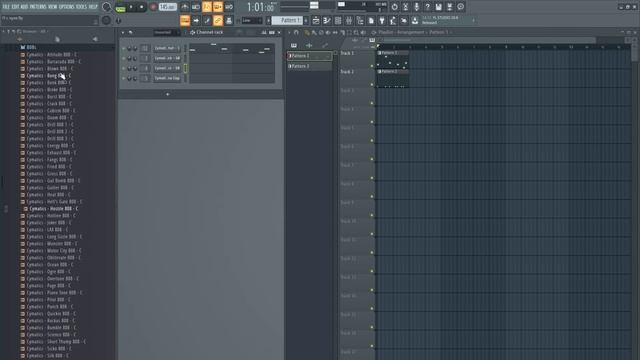640x360 pixels.
Task: Open the snap Line dropdown
Action: point(252,20)
